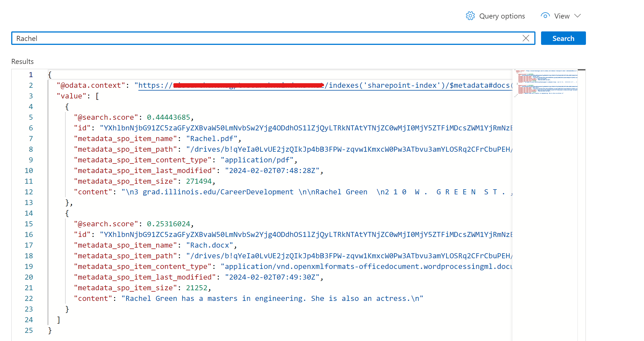Viewport: 644px width, 341px height.
Task: Select the item size value 271494
Action: (199, 181)
